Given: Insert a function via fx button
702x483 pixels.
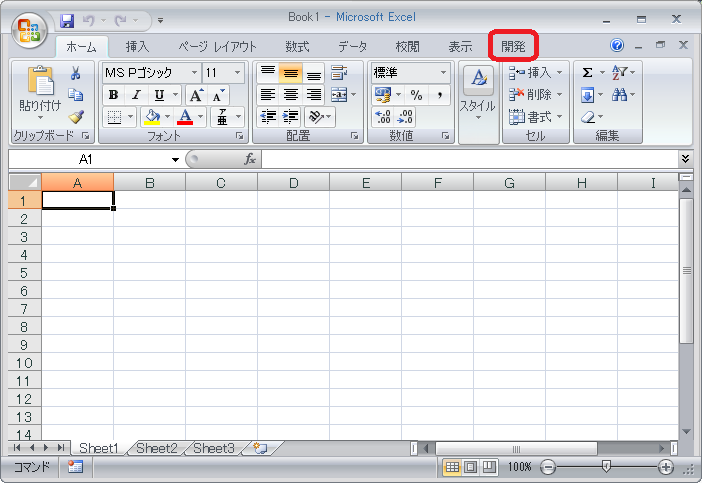Looking at the screenshot, I should point(249,159).
